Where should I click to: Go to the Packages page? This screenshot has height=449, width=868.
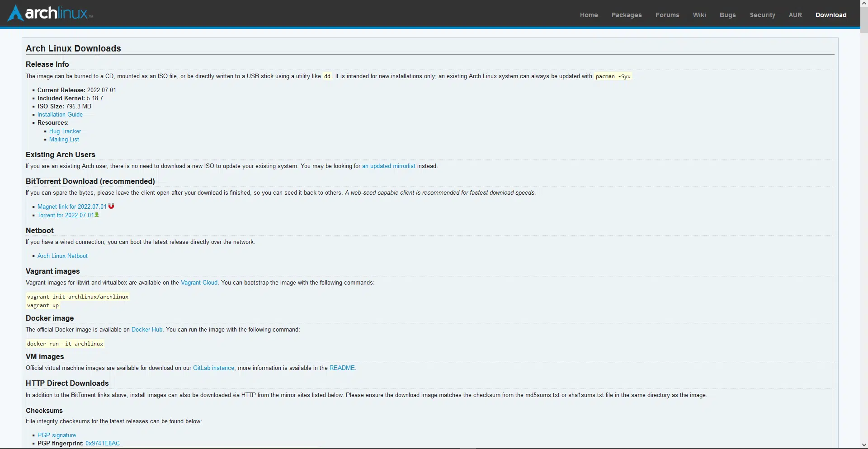[x=627, y=15]
